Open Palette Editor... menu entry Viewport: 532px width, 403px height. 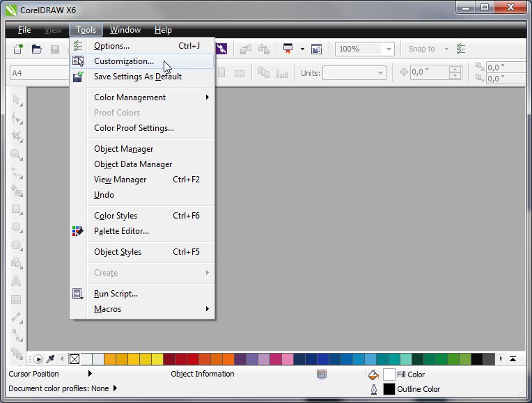[x=142, y=231]
